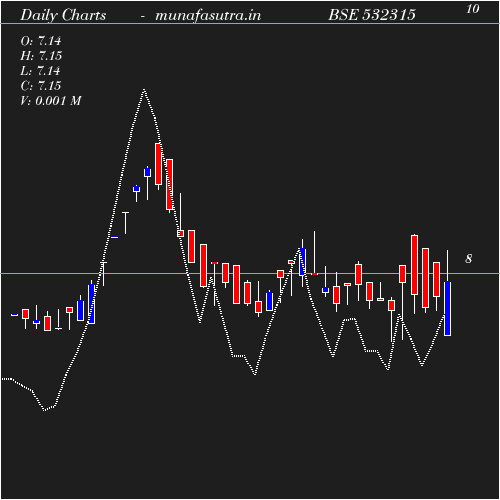Click the price axis label '8'

469,259
